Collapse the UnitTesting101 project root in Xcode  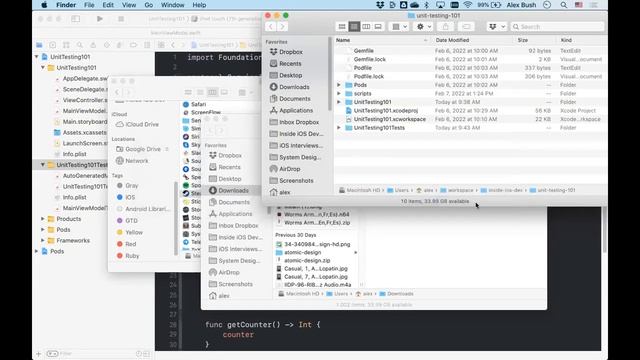click(37, 57)
